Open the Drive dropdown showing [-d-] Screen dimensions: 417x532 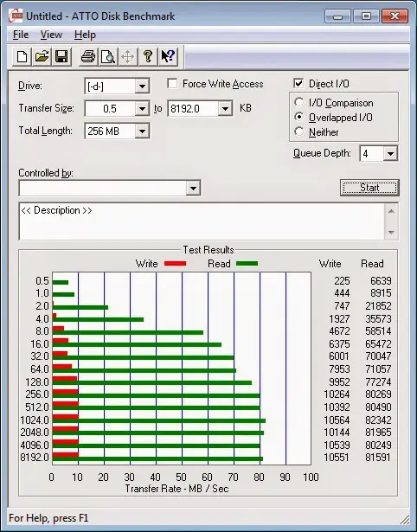coord(142,87)
